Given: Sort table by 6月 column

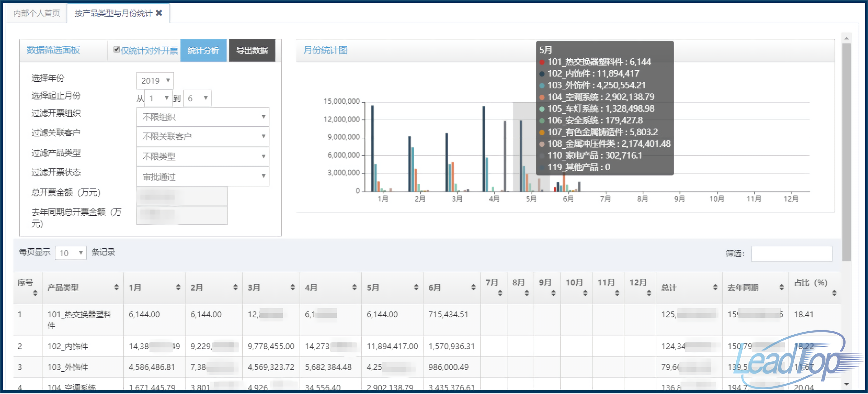Looking at the screenshot, I should [x=473, y=287].
